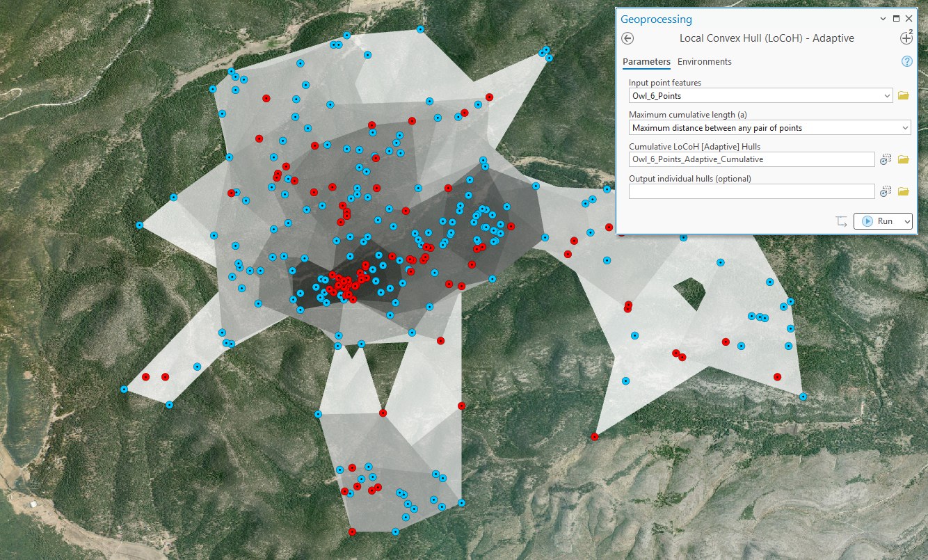928x560 pixels.
Task: Open Maximum cumulative length dropdown
Action: tap(904, 127)
